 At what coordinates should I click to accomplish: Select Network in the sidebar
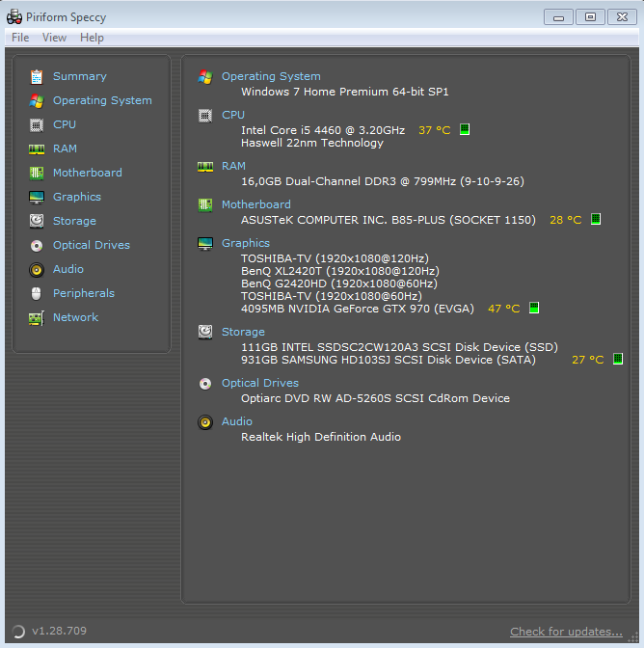click(75, 318)
